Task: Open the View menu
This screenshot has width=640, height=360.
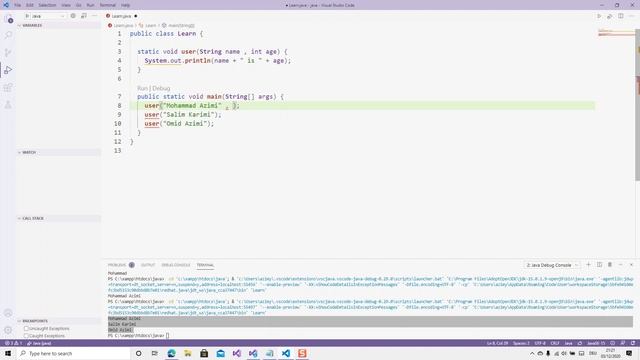Action: pos(66,5)
